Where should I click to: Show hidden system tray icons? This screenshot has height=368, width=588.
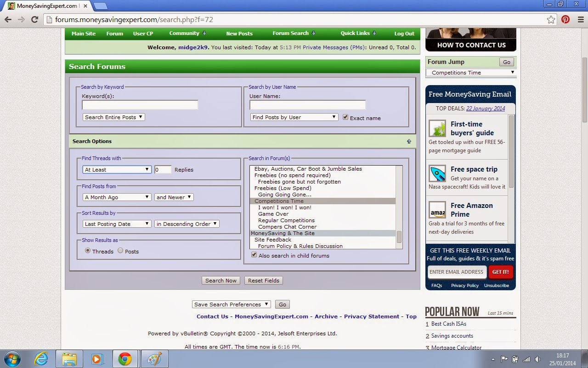(493, 359)
